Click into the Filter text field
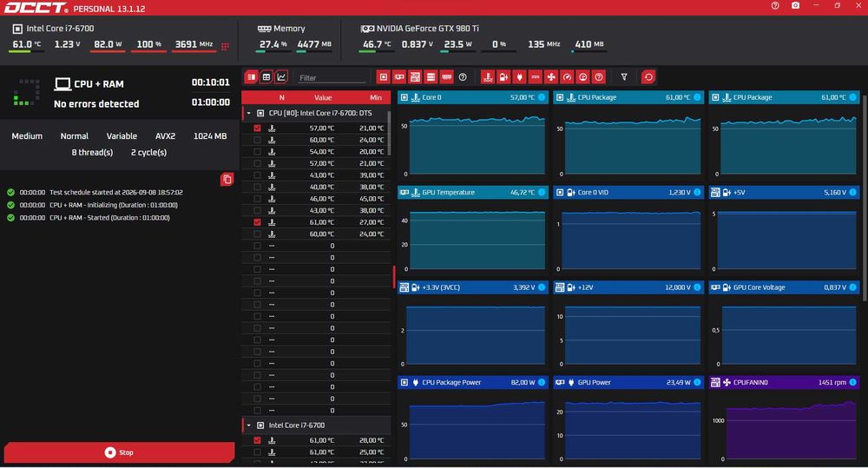868x468 pixels. point(332,77)
